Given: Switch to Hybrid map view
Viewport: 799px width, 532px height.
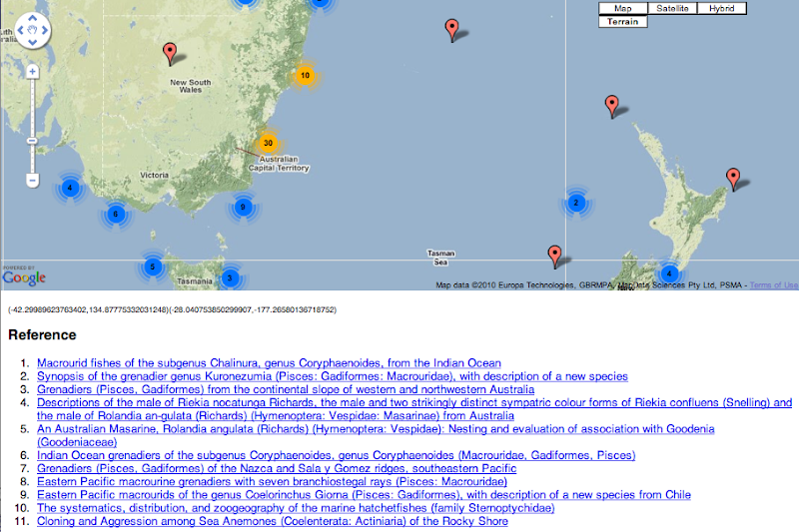Looking at the screenshot, I should tap(721, 8).
